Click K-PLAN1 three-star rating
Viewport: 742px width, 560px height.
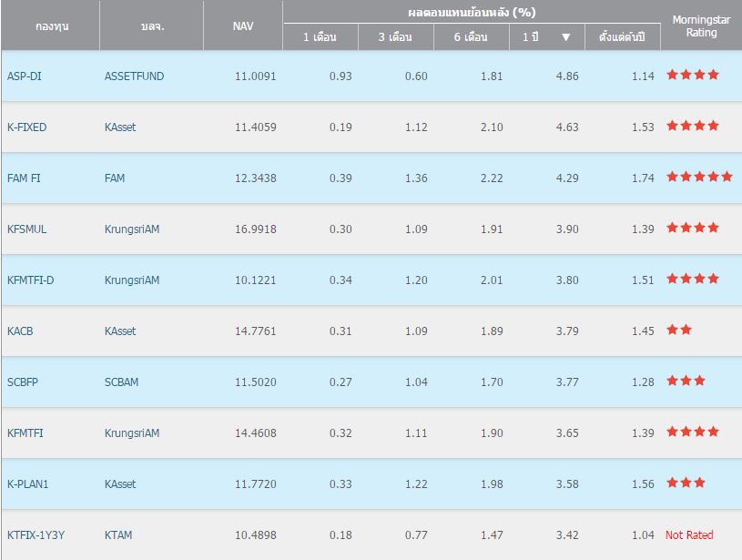[686, 483]
